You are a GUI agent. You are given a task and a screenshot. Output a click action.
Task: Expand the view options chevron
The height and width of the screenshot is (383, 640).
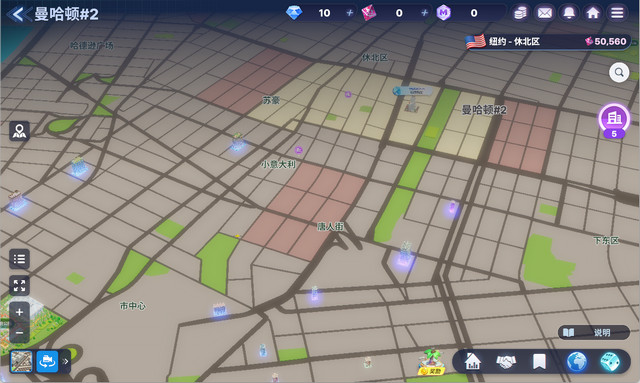(65, 361)
